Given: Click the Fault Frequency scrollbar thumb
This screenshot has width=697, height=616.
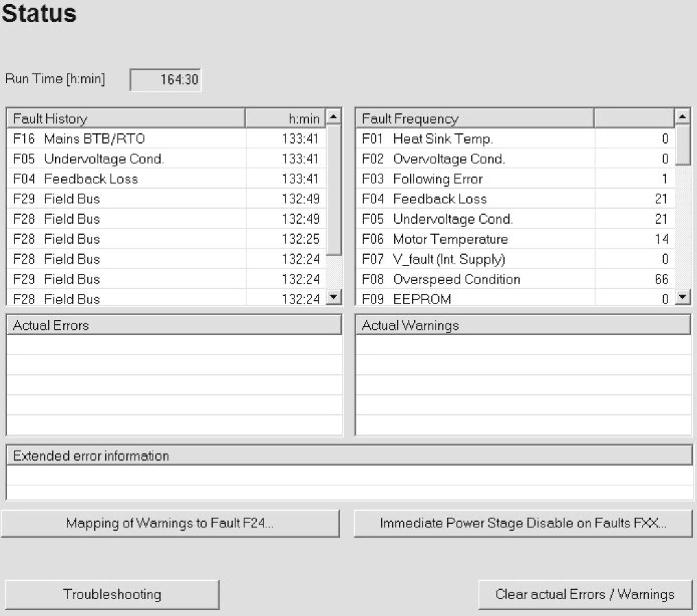Looking at the screenshot, I should 682,144.
